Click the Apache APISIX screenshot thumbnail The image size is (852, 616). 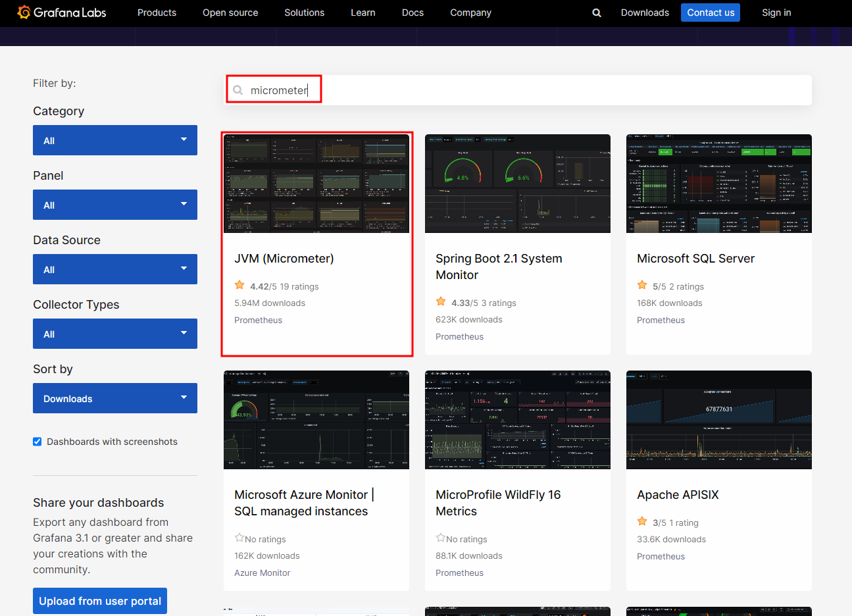719,420
